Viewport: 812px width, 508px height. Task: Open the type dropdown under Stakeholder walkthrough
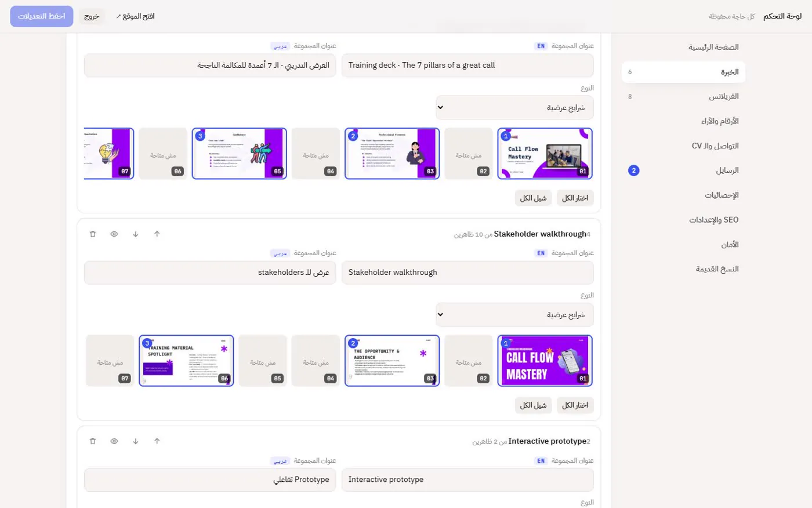515,315
